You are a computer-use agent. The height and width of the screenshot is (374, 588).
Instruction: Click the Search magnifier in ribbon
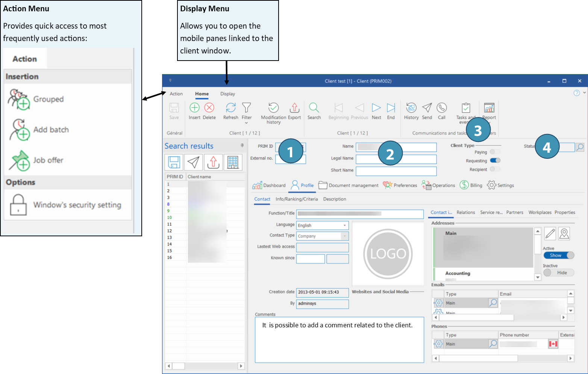(314, 108)
